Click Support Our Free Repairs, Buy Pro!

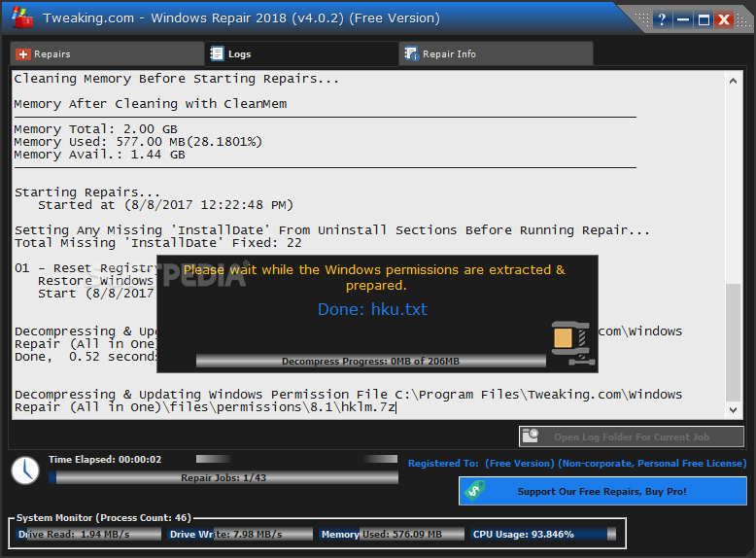coord(602,491)
